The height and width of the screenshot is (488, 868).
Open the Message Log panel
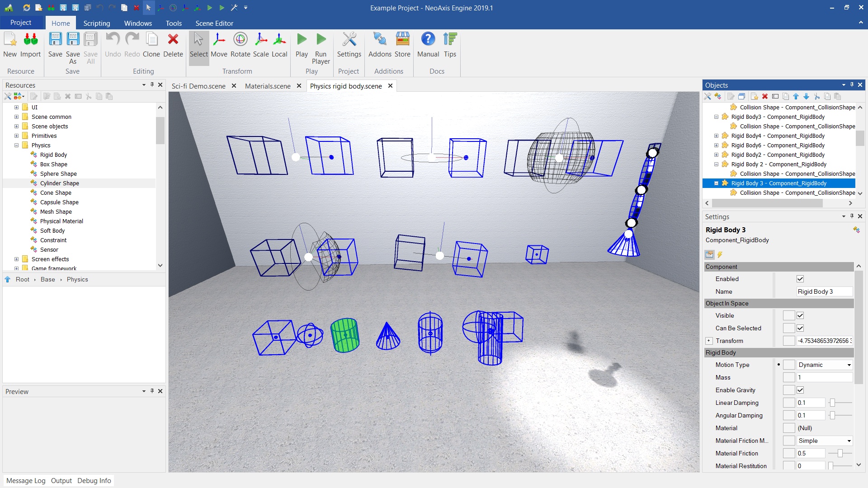(x=26, y=480)
